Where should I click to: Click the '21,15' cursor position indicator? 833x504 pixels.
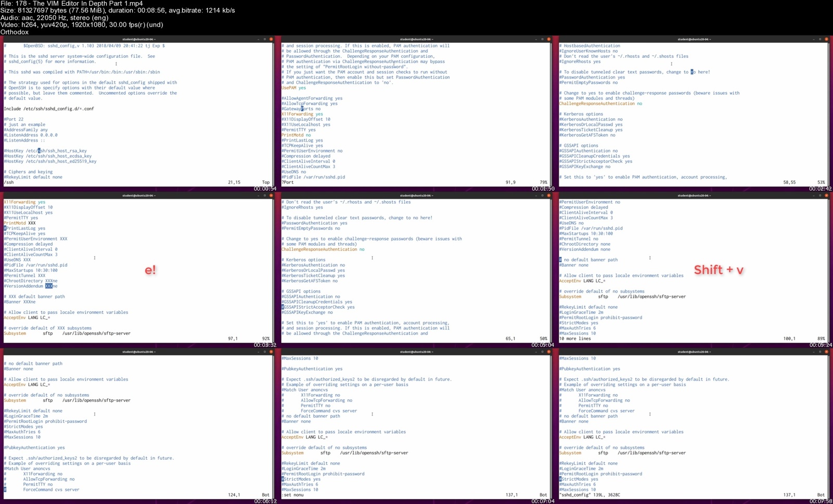point(234,182)
